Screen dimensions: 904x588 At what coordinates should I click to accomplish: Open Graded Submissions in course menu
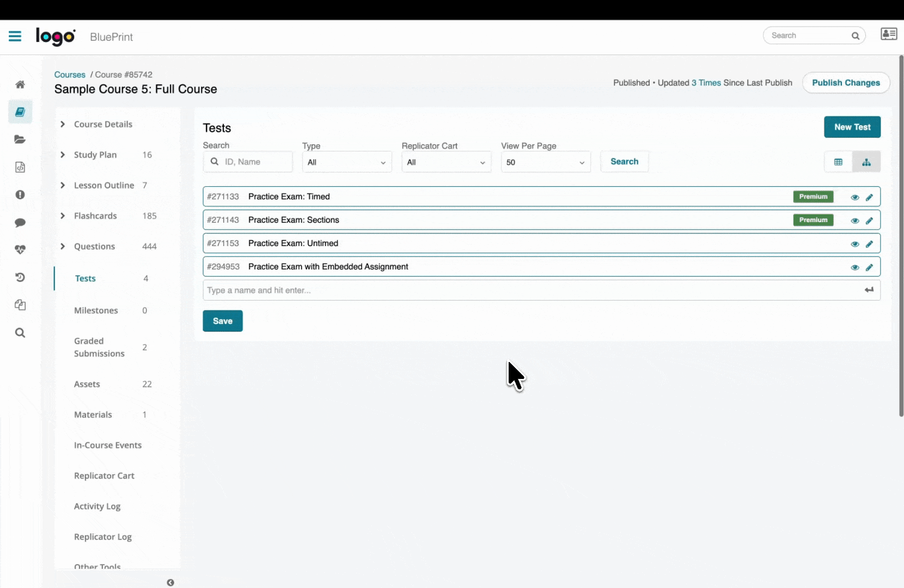pos(99,347)
